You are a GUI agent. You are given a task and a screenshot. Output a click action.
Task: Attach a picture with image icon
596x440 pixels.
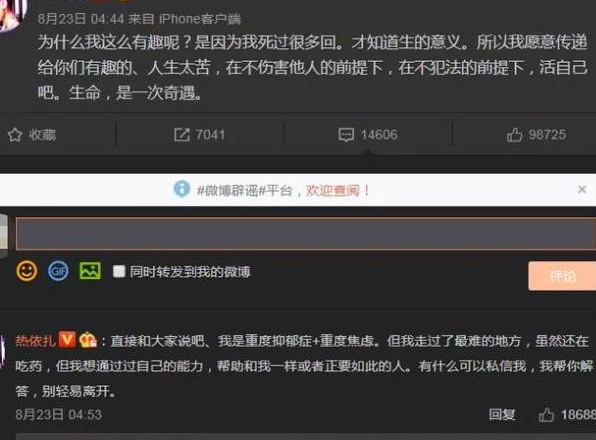point(90,271)
